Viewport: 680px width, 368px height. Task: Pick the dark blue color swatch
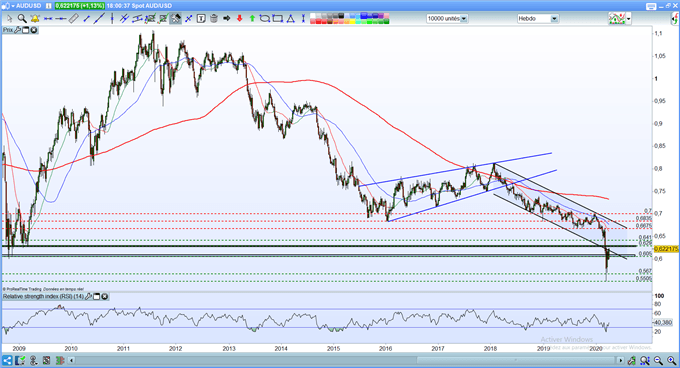375,16
